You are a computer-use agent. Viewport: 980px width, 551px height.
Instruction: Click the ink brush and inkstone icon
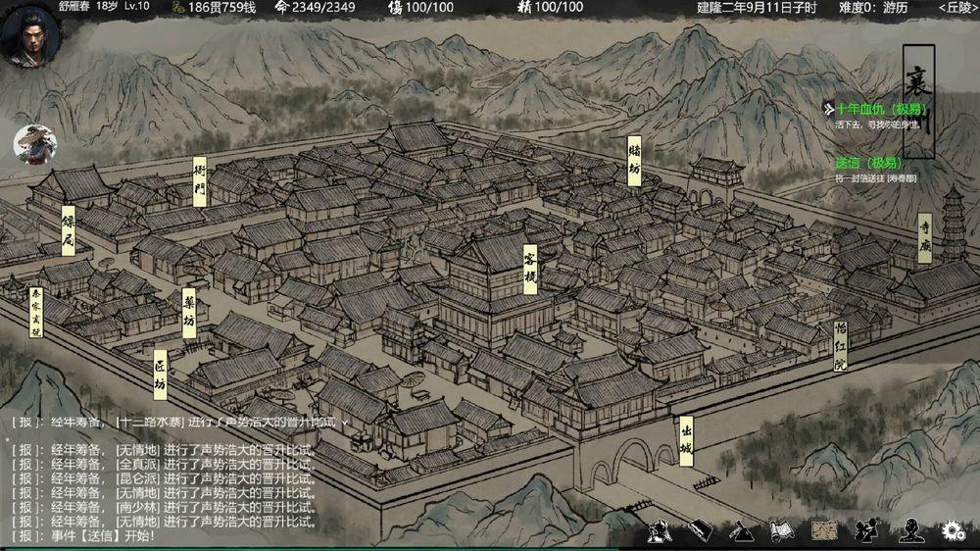(x=740, y=530)
